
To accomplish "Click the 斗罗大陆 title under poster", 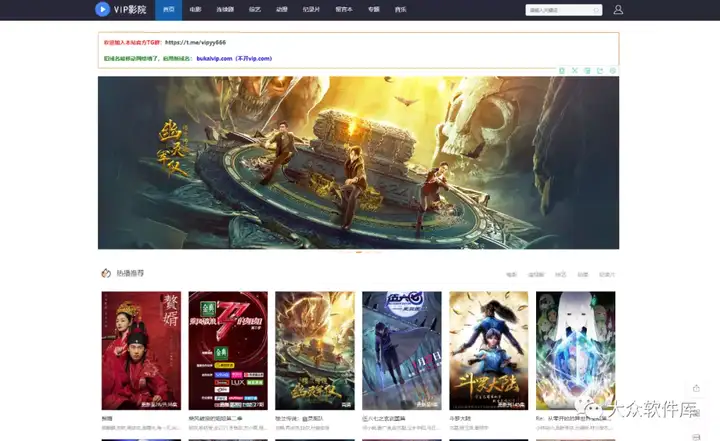I will coord(460,418).
